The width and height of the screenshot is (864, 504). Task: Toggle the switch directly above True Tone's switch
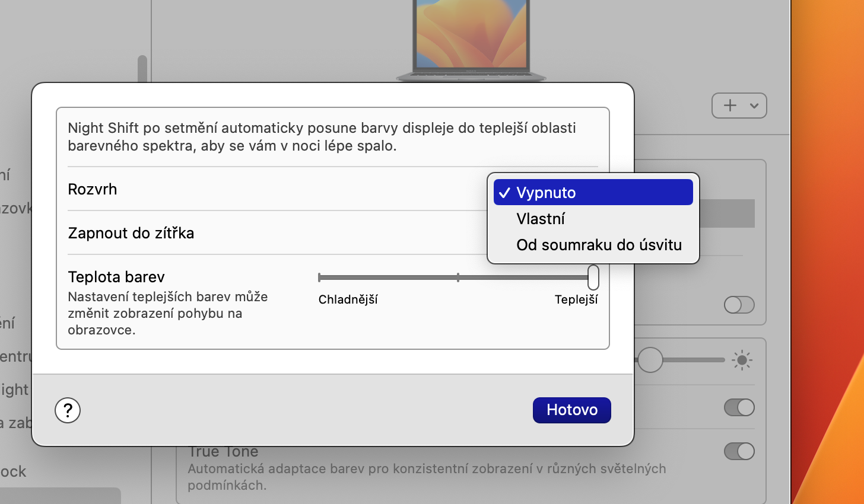[739, 407]
